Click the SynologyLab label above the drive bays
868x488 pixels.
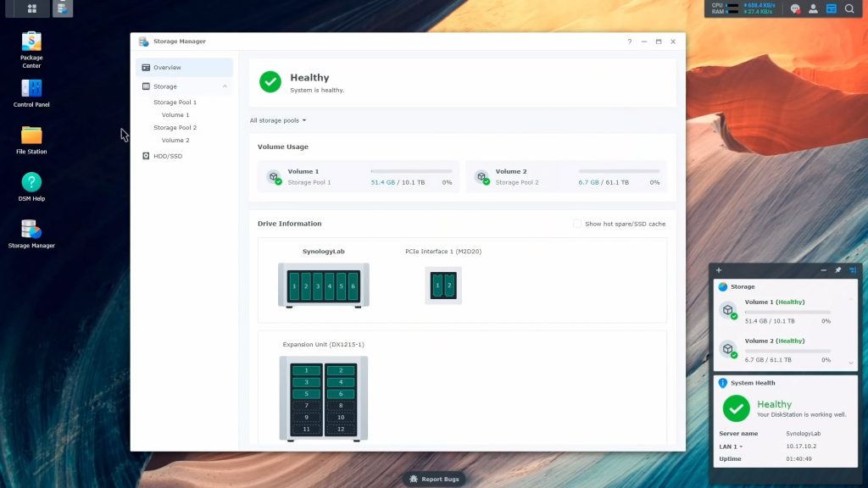click(x=323, y=251)
